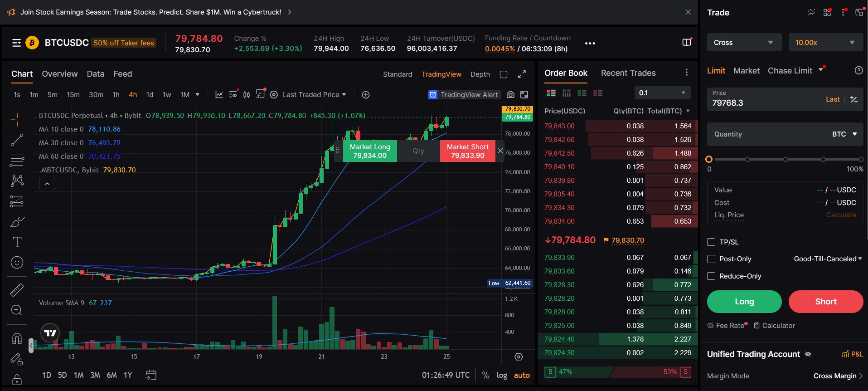Toggle price percentage offset next to Last

coord(854,99)
